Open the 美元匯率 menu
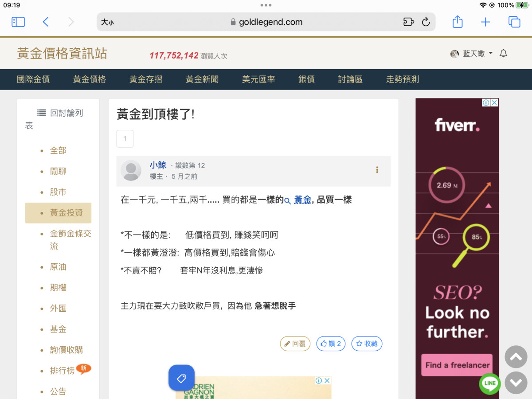The width and height of the screenshot is (532, 399). click(x=258, y=79)
